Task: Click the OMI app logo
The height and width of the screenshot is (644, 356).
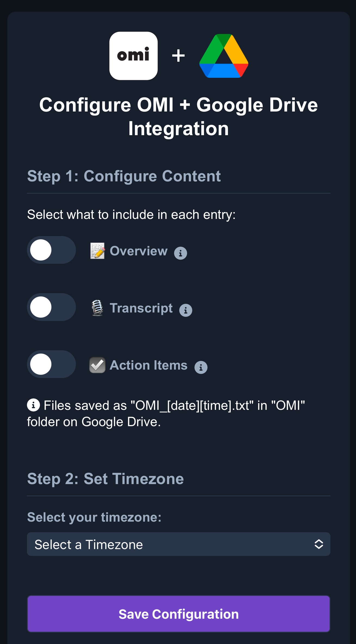Action: (134, 56)
